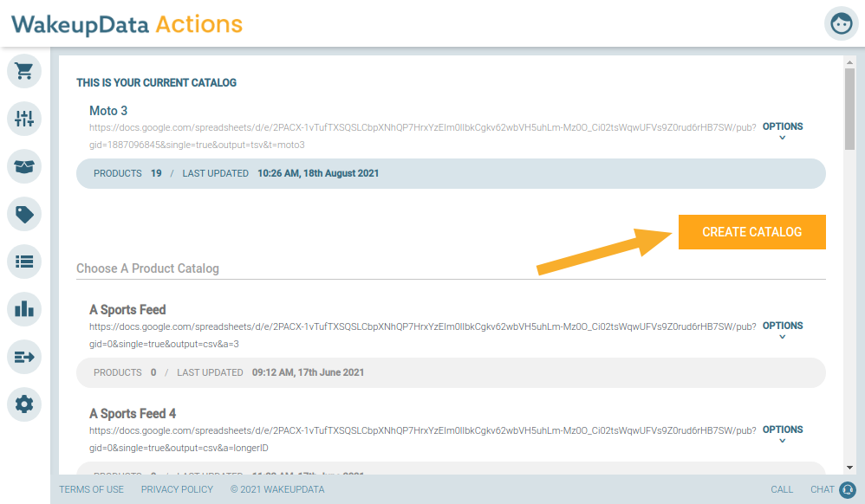Open the settings gear sidebar icon
Screen dimensions: 865x504
click(24, 404)
